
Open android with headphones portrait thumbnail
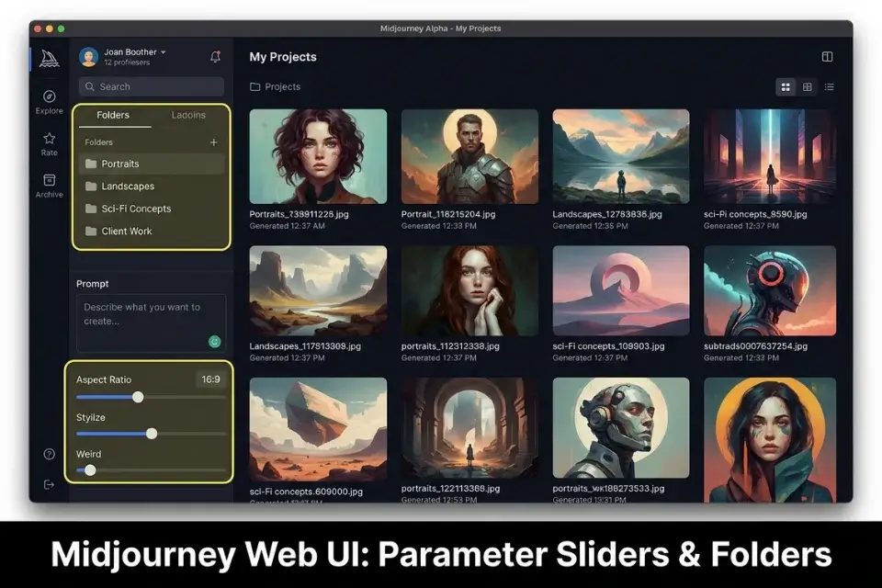(621, 428)
